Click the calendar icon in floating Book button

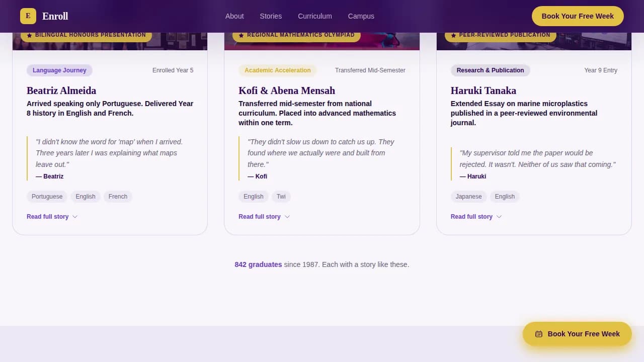click(539, 334)
